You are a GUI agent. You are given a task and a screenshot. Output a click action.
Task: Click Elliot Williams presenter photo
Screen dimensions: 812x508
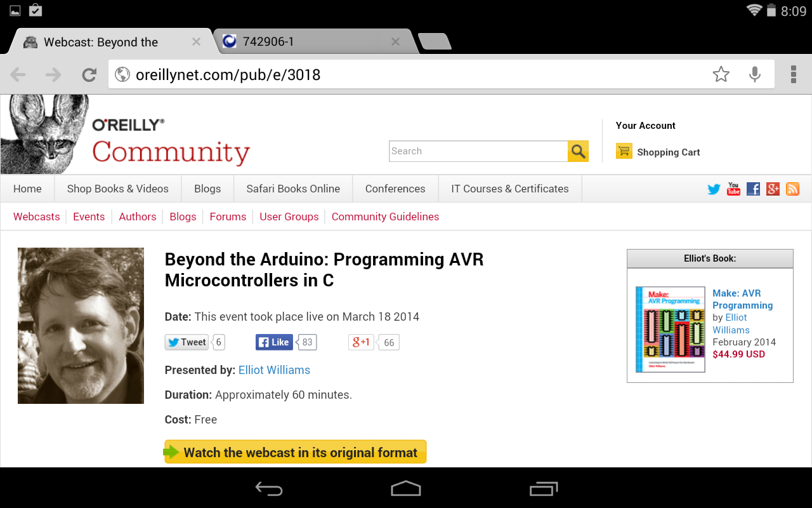click(81, 326)
